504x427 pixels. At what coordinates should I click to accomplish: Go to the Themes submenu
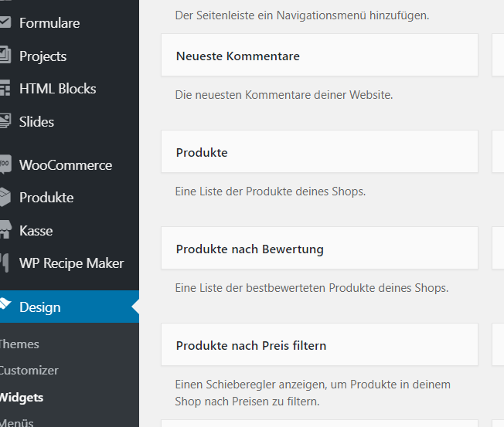(19, 344)
